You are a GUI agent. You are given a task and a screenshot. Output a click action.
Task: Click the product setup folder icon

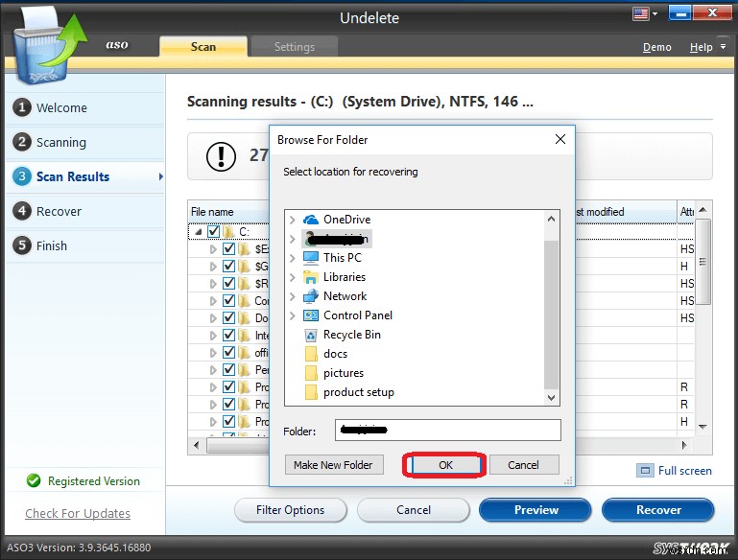tap(311, 392)
